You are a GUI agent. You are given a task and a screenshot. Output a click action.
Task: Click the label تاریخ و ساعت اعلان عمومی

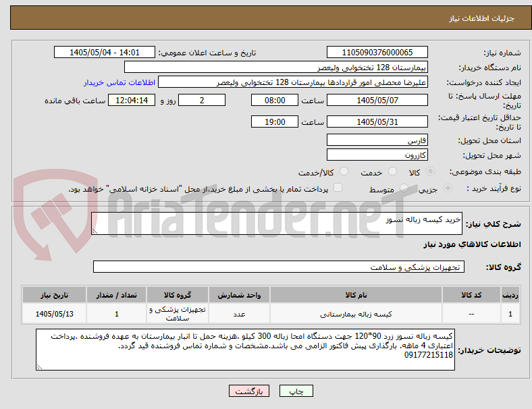(207, 53)
